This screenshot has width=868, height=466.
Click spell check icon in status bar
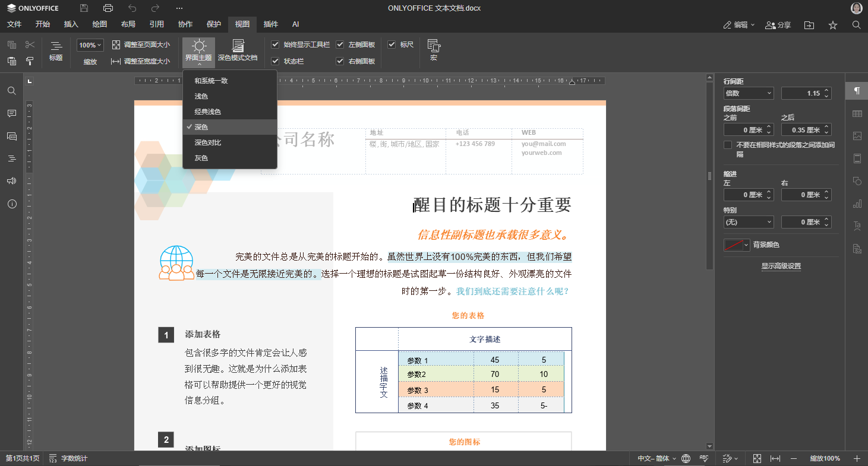pos(705,458)
